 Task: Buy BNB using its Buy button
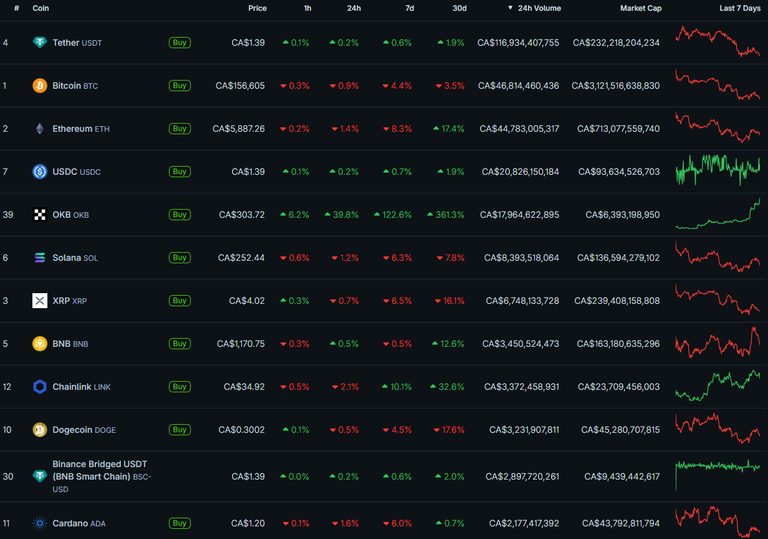tap(180, 343)
